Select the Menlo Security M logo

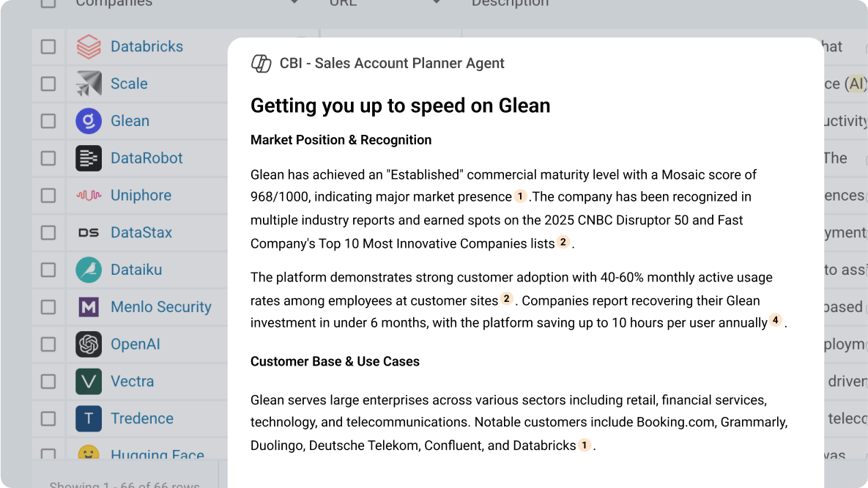[x=89, y=307]
